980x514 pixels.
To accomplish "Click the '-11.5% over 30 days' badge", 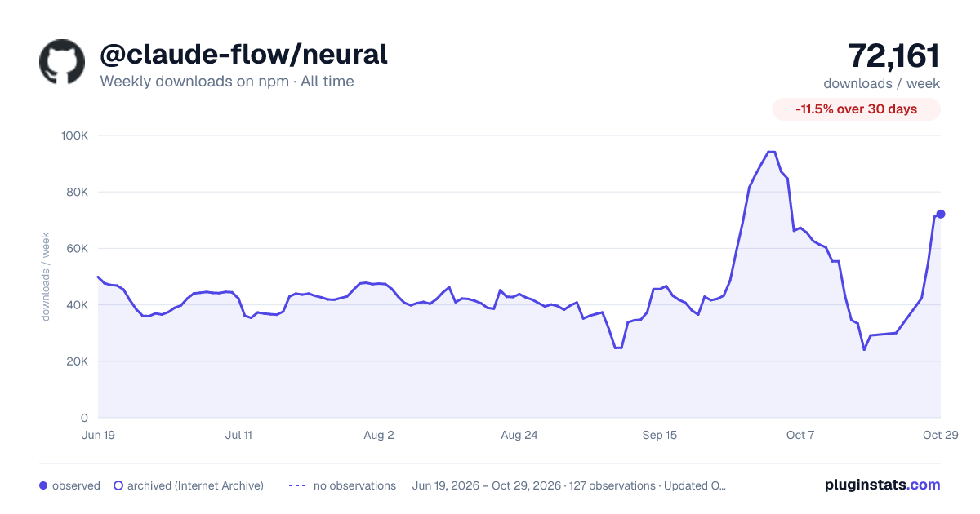I will tap(857, 109).
